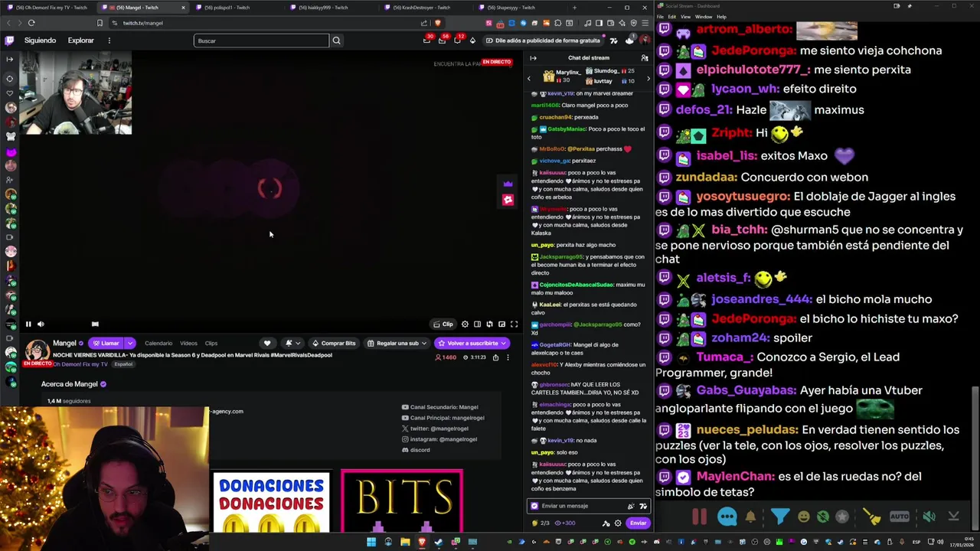Pause the Twitch stream player
Screen dimensions: 980x551
click(28, 324)
